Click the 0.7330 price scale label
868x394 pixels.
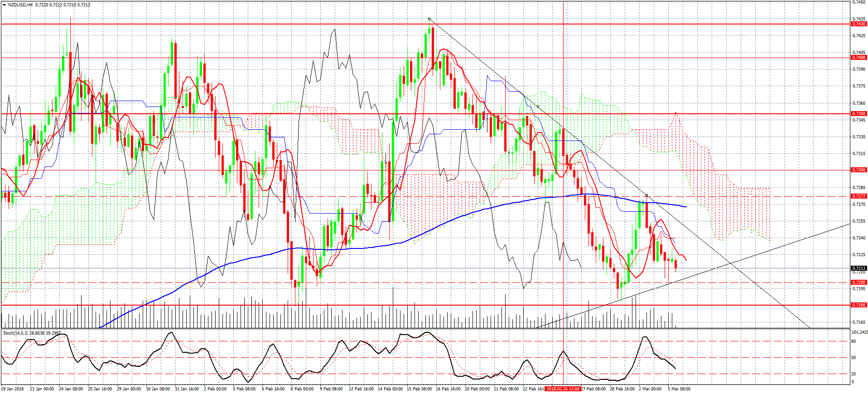[x=859, y=137]
